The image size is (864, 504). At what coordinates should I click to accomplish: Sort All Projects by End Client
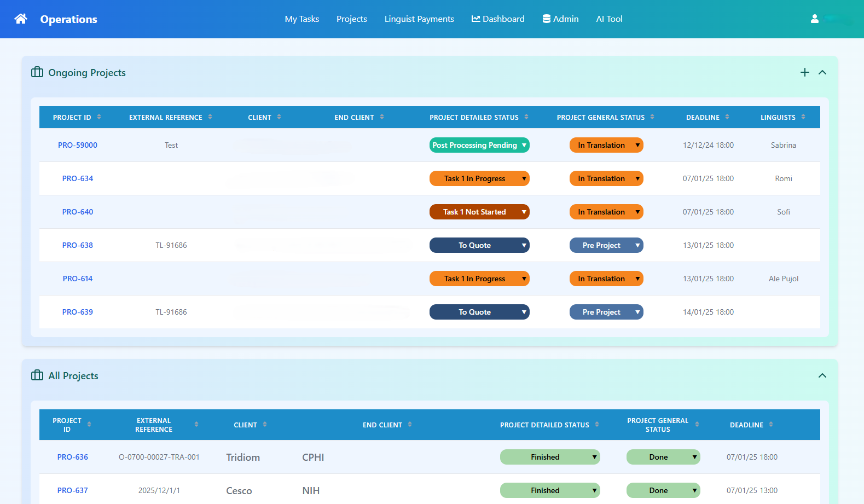[x=410, y=425]
